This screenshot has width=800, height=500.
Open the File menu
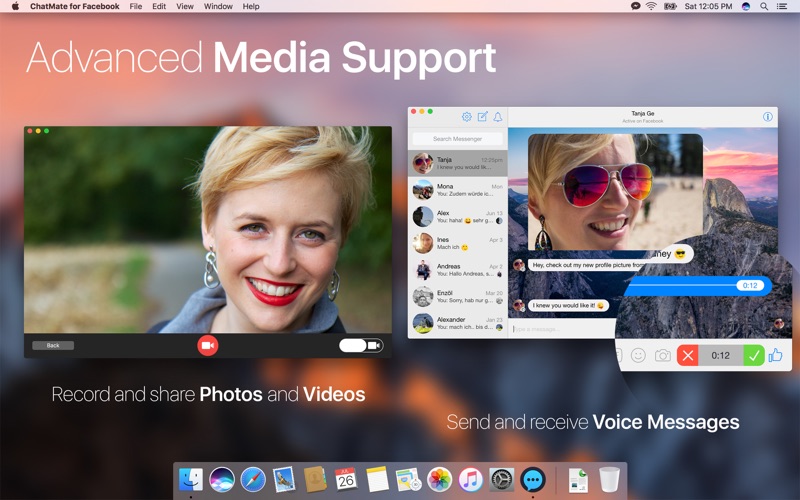pyautogui.click(x=136, y=6)
